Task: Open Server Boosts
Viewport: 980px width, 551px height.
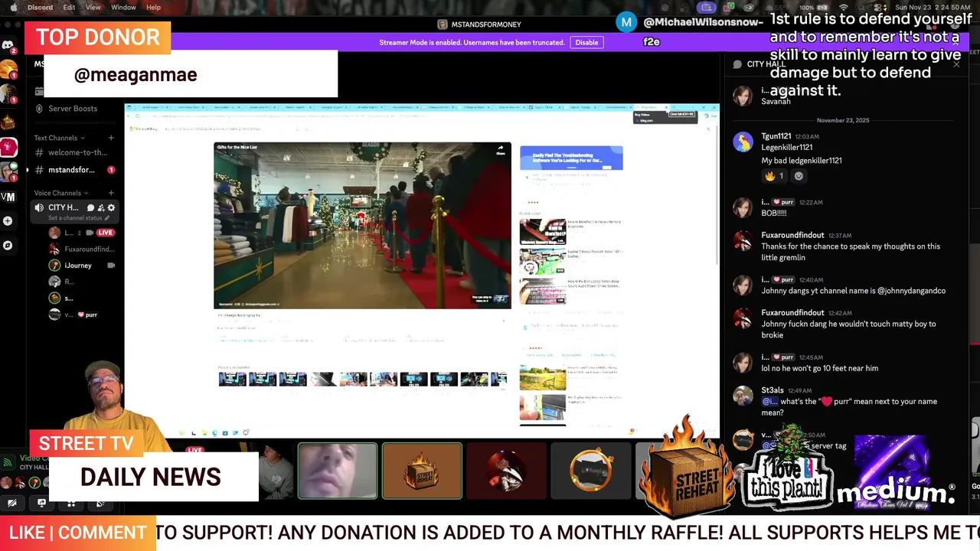Action: coord(73,109)
